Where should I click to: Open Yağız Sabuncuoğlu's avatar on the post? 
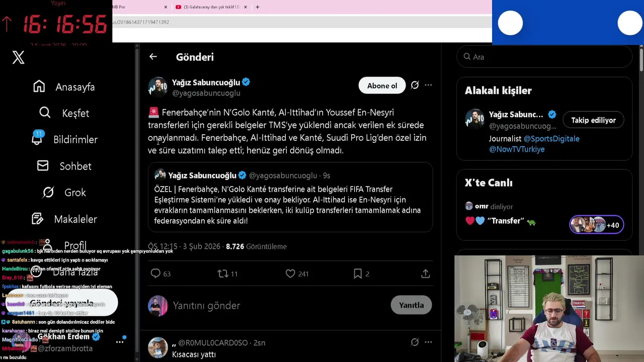[157, 87]
